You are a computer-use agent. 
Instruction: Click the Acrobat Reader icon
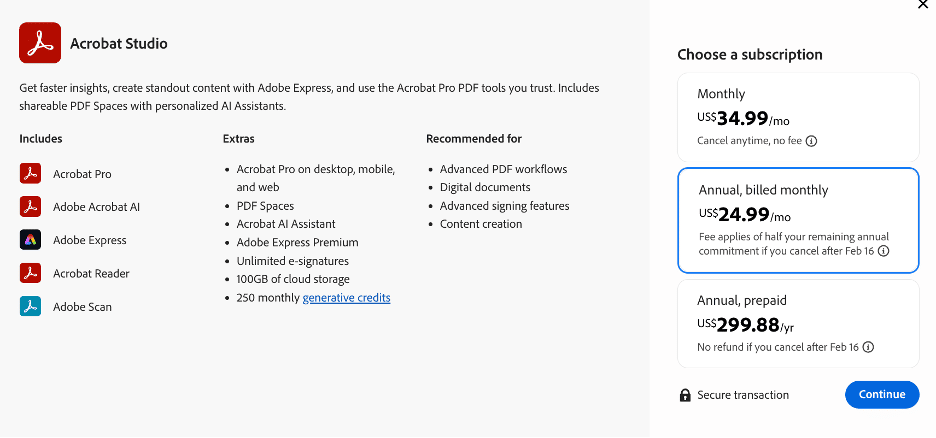tap(30, 273)
